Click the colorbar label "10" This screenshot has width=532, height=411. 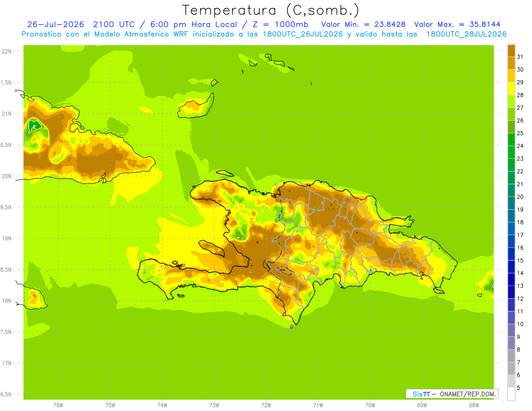(520, 324)
